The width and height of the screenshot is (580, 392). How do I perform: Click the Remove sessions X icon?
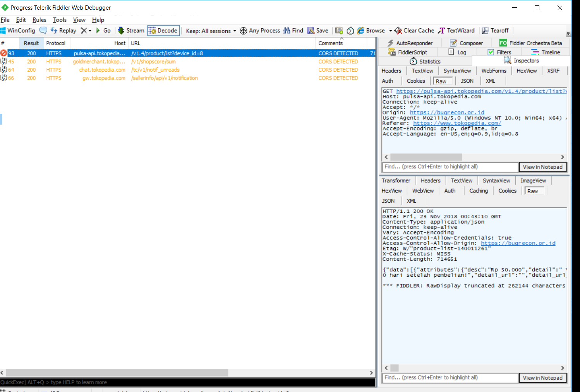[83, 31]
